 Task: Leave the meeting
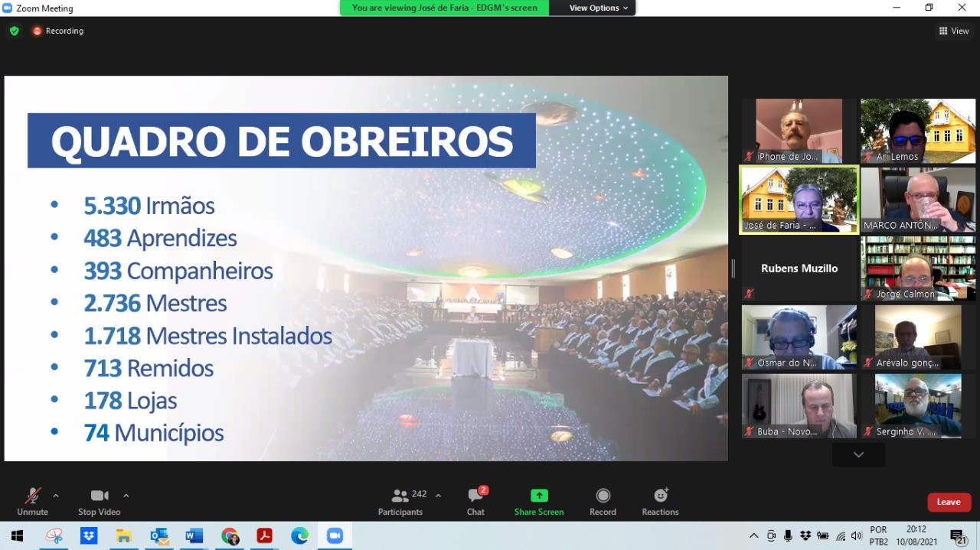click(949, 502)
